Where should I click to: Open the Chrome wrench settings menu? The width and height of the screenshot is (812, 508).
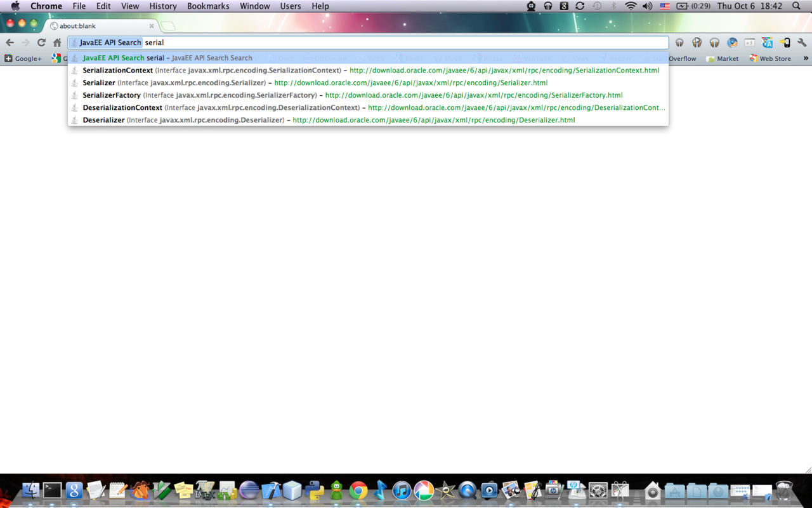click(802, 43)
